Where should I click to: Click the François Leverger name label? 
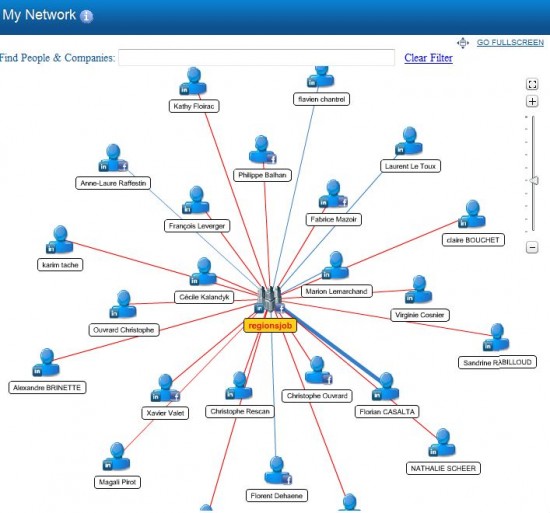click(x=197, y=226)
